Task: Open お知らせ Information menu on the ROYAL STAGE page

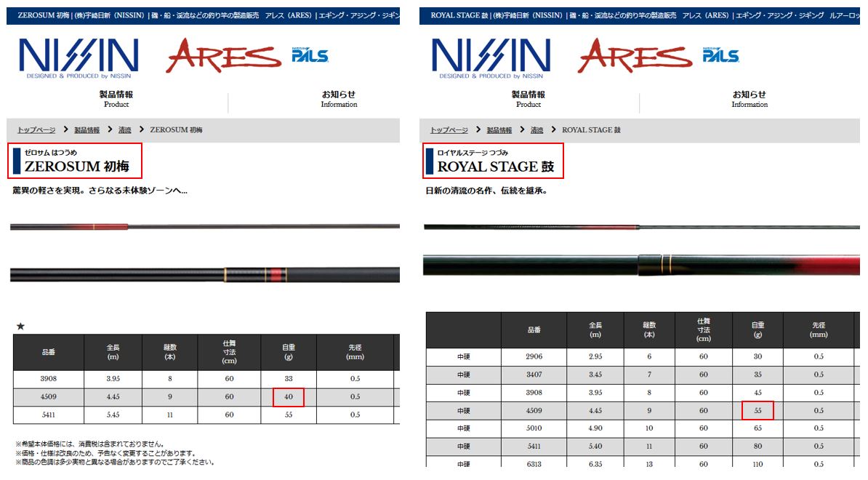Action: point(750,99)
